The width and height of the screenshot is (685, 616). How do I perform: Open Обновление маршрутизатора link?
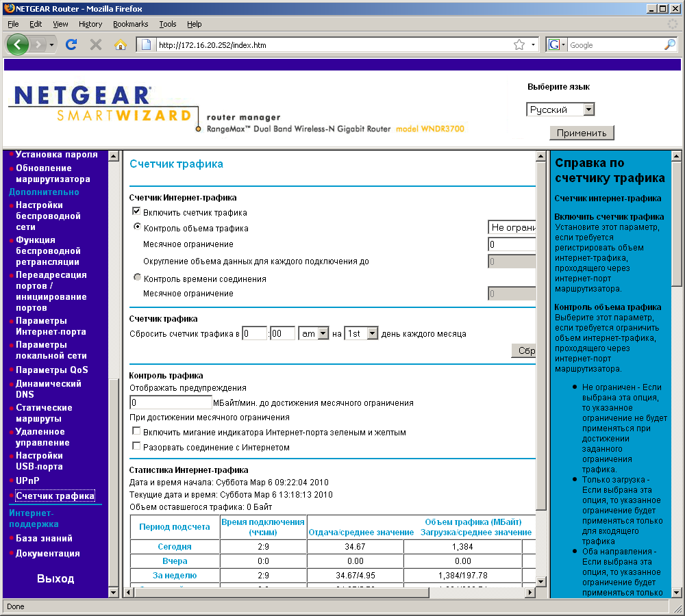(53, 173)
